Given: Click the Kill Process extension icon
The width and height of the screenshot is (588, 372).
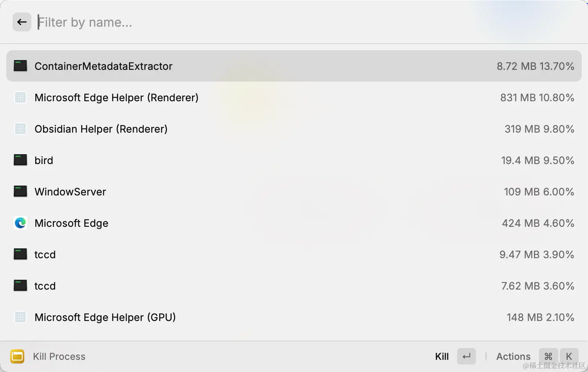Looking at the screenshot, I should (17, 356).
